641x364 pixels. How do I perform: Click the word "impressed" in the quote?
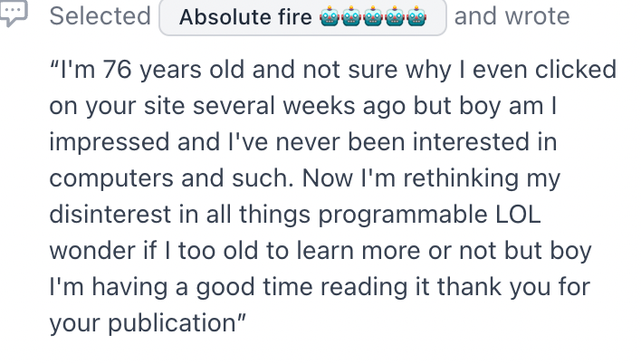tap(110, 143)
